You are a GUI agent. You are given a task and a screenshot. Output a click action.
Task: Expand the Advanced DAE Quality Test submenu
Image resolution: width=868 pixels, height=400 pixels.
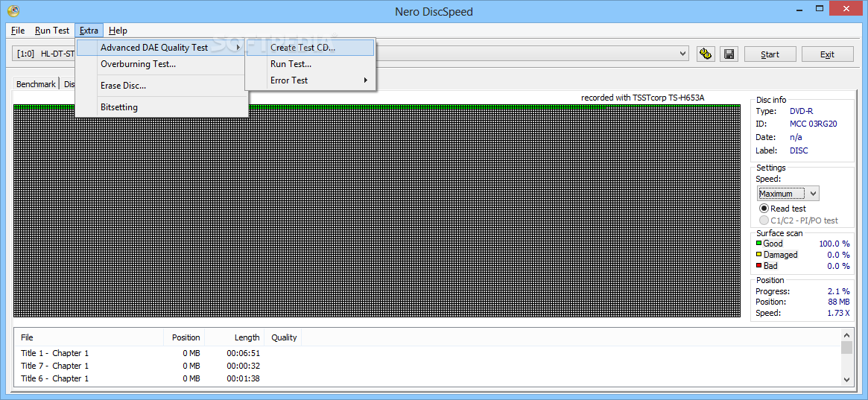(x=161, y=48)
